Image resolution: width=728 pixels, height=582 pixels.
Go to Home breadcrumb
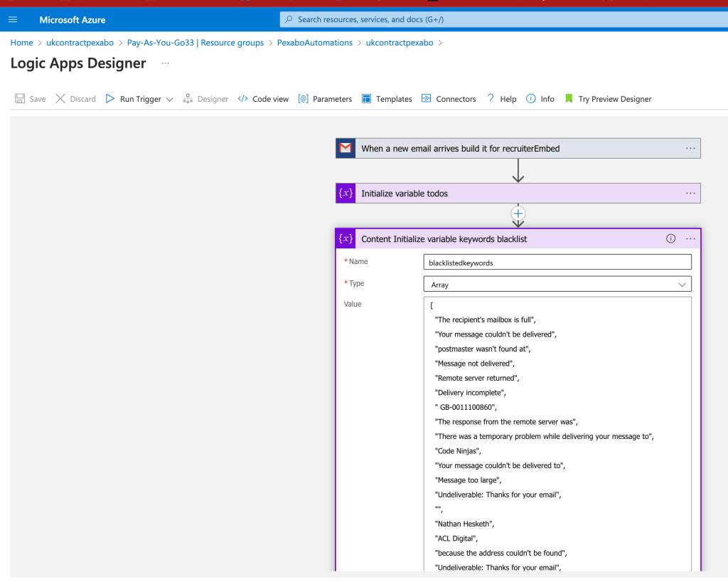coord(22,43)
